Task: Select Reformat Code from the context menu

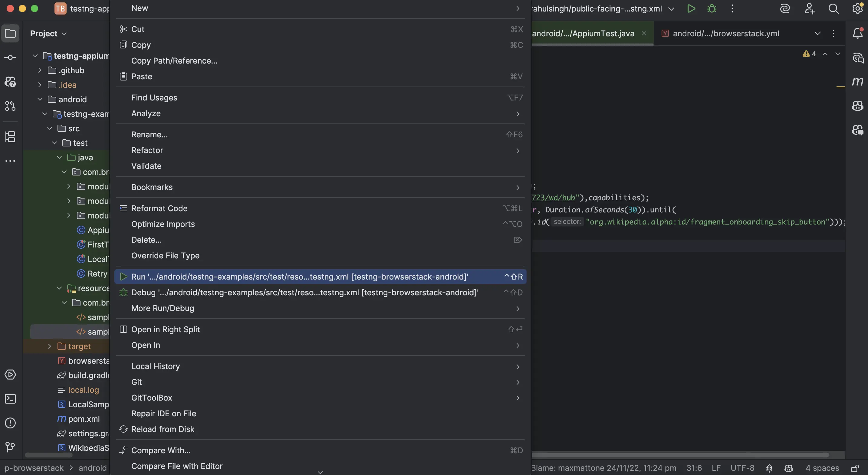Action: pos(159,208)
